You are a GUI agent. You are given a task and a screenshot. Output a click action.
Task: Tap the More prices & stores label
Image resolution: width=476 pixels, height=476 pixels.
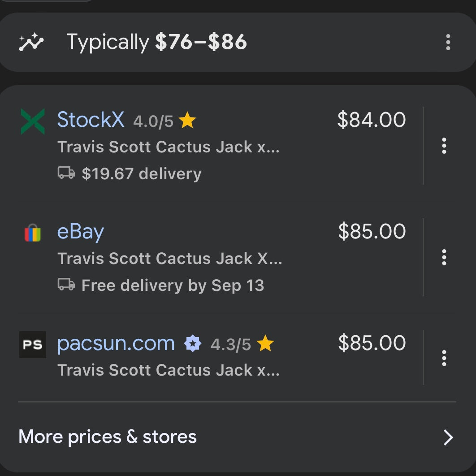tap(108, 437)
